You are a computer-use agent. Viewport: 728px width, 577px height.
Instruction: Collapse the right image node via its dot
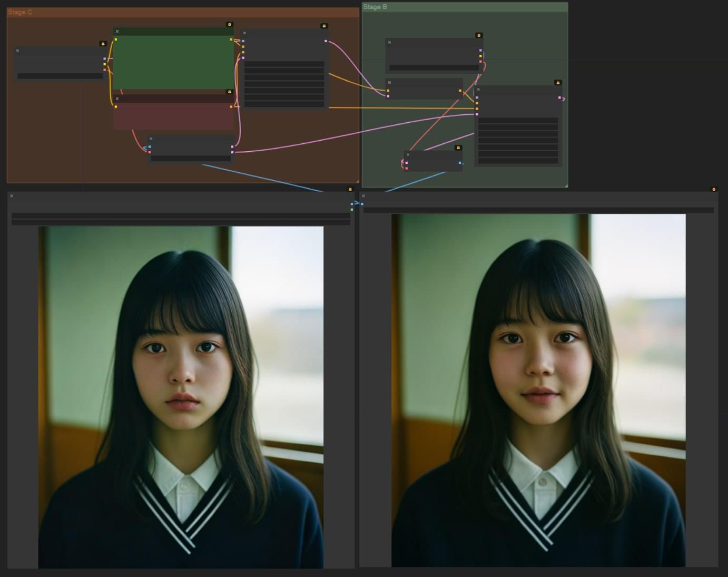coord(363,196)
